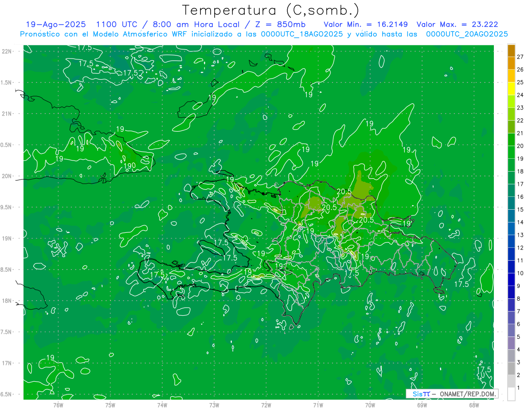This screenshot has height=411, width=532.
Task: Click the 'Temperatura (C,somb.)' chart title
Action: (270, 10)
